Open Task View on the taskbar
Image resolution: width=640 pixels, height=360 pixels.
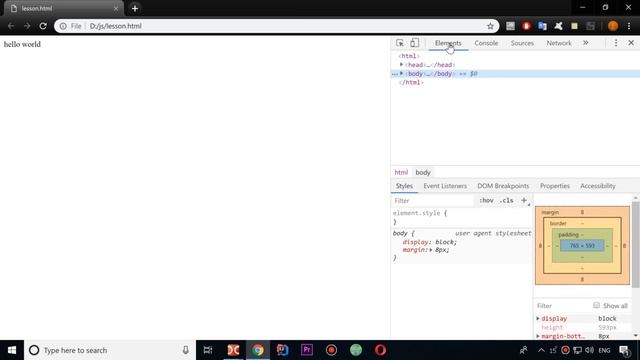point(208,350)
